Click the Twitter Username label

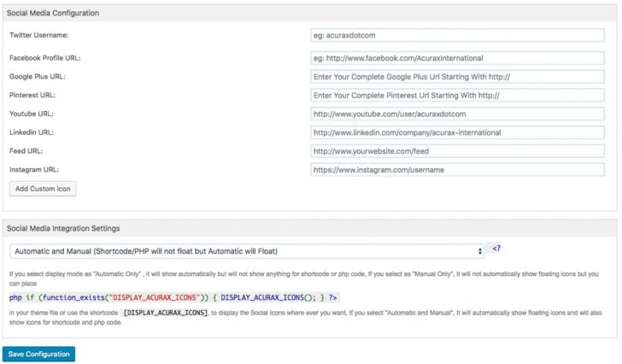(x=39, y=35)
